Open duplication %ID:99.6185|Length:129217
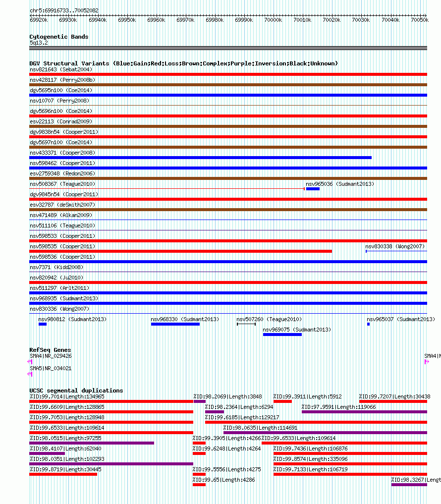441x504 pixels. click(242, 417)
